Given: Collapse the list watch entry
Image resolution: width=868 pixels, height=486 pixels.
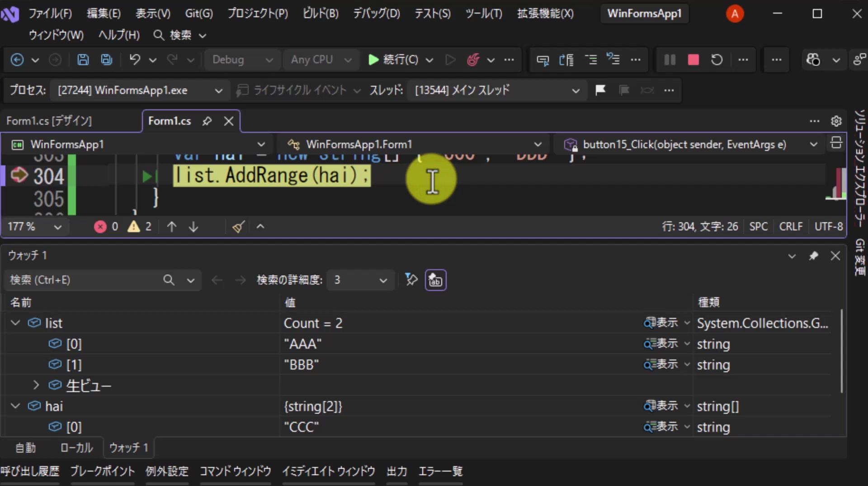Looking at the screenshot, I should pos(15,323).
